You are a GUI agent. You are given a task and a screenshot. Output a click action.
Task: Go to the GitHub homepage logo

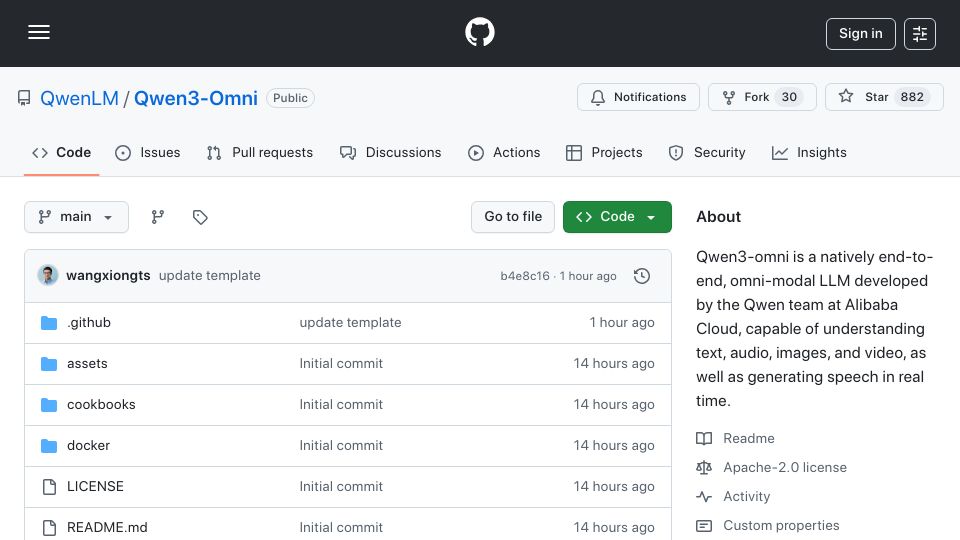[479, 32]
